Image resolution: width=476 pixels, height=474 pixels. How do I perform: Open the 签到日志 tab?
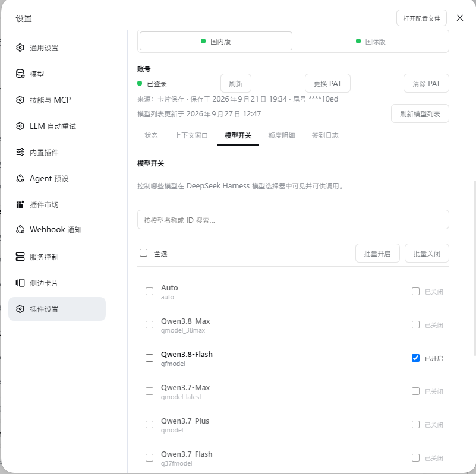[x=325, y=135]
